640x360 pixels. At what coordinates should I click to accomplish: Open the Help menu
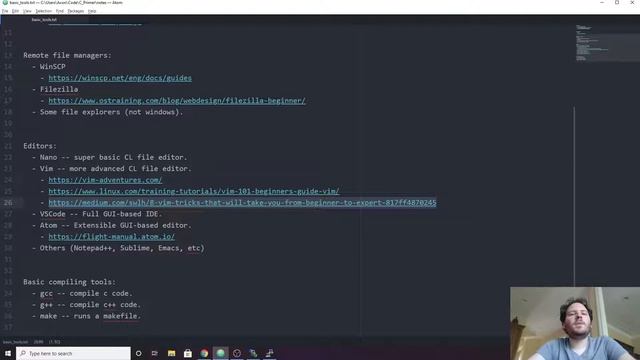pyautogui.click(x=92, y=11)
